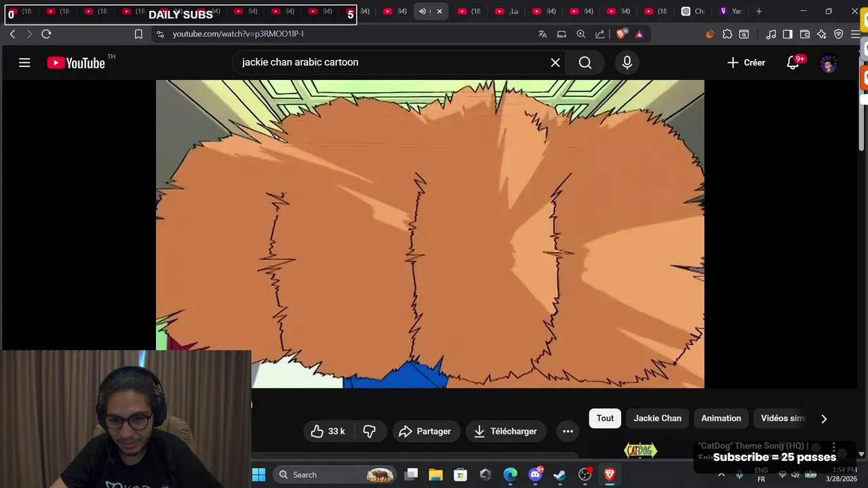Open Brave Rewards triangle icon
Screen dimensions: 868x488
coord(639,34)
